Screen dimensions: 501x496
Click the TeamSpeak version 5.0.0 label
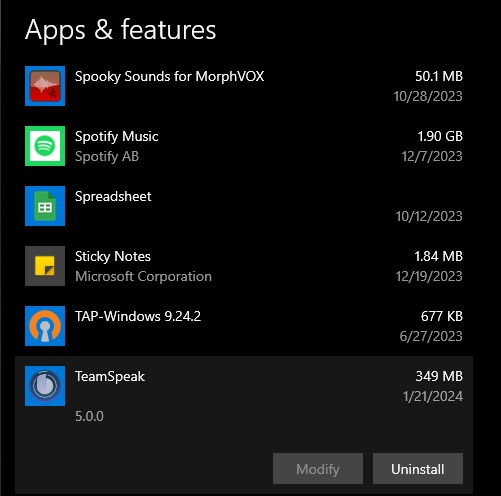click(x=89, y=416)
